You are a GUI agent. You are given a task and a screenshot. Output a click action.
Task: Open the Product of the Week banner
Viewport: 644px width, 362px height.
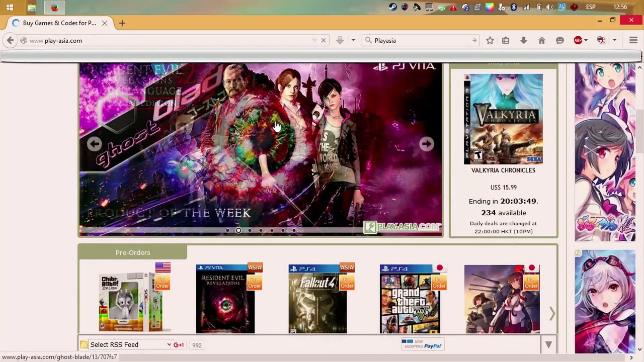click(261, 149)
